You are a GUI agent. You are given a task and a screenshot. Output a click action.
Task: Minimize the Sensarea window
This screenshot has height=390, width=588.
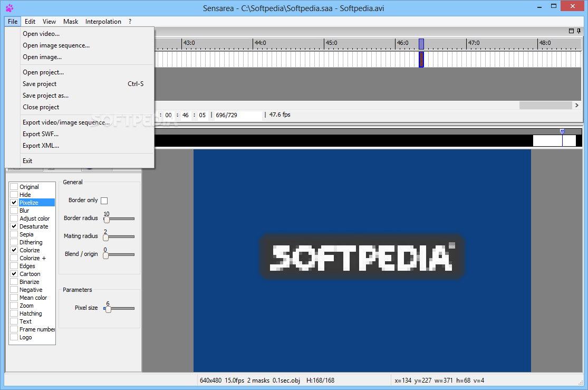point(539,7)
